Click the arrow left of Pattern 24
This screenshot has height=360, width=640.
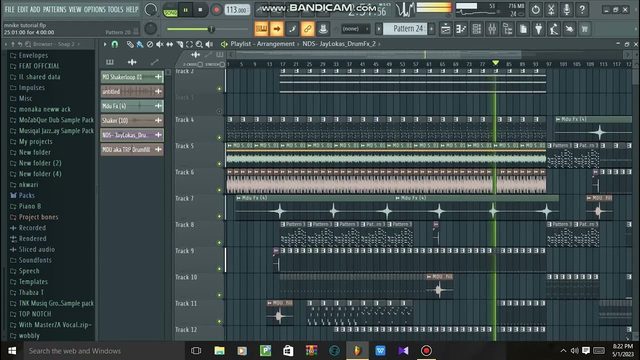pyautogui.click(x=379, y=29)
